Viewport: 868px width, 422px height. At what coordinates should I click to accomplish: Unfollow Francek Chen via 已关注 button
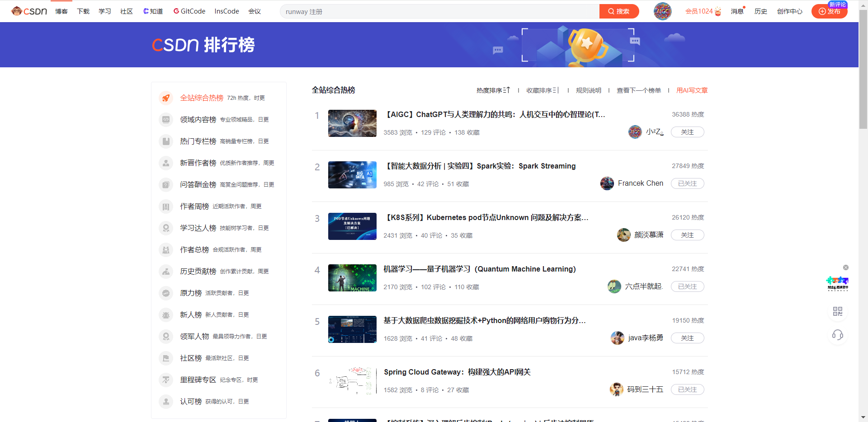point(687,183)
